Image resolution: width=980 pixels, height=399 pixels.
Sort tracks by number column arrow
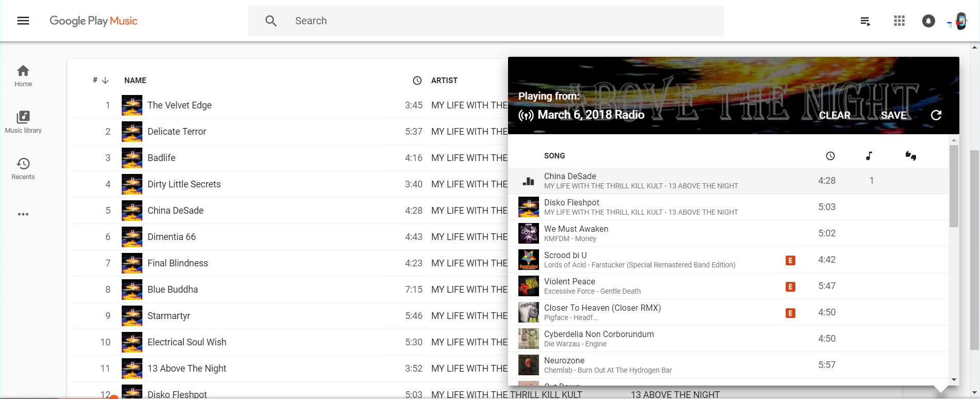(x=105, y=80)
